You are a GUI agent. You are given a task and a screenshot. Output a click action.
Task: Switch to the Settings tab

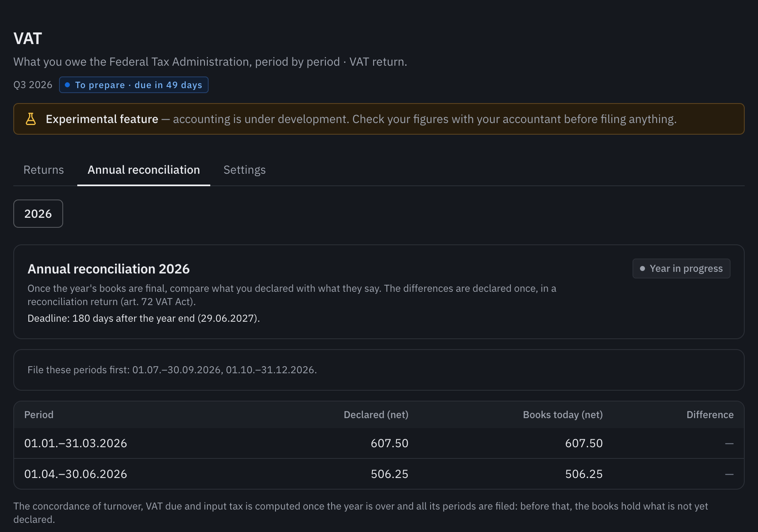tap(244, 170)
